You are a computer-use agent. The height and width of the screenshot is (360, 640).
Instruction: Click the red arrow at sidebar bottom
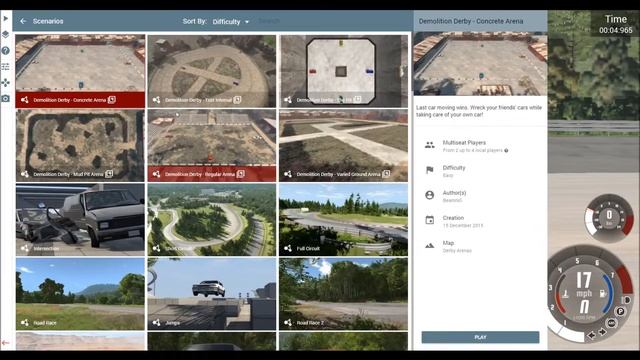(x=5, y=343)
